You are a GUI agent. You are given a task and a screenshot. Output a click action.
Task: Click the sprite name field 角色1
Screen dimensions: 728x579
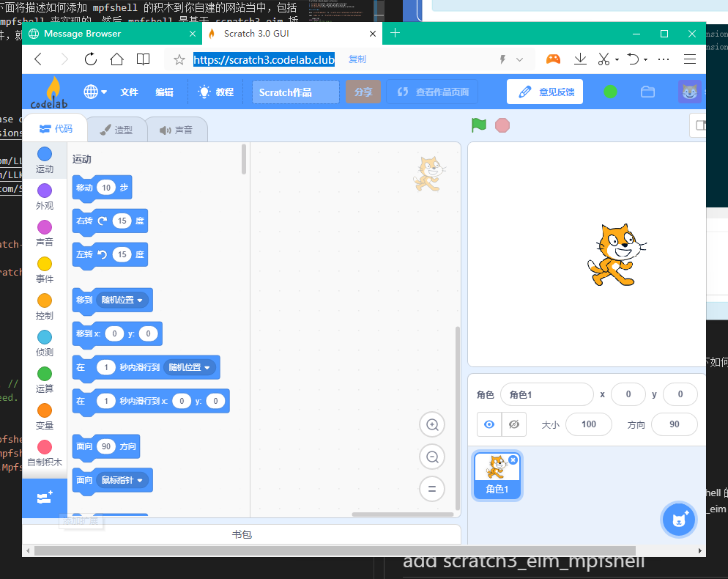[x=547, y=394]
